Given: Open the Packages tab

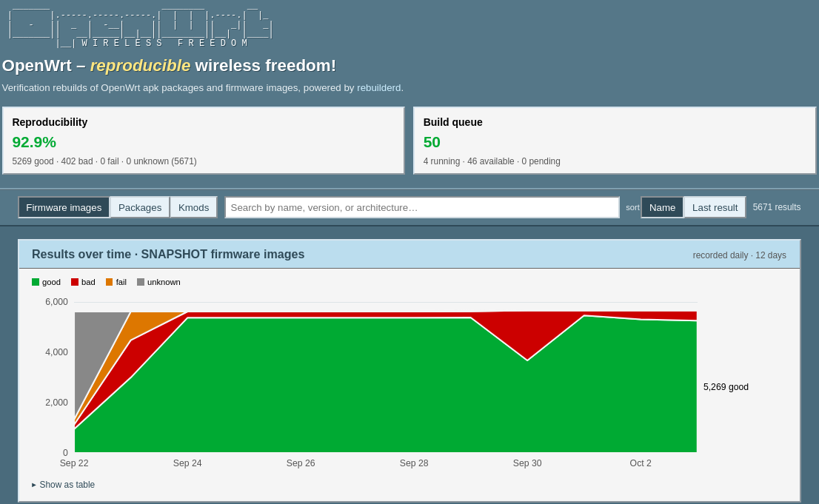Looking at the screenshot, I should coord(140,207).
